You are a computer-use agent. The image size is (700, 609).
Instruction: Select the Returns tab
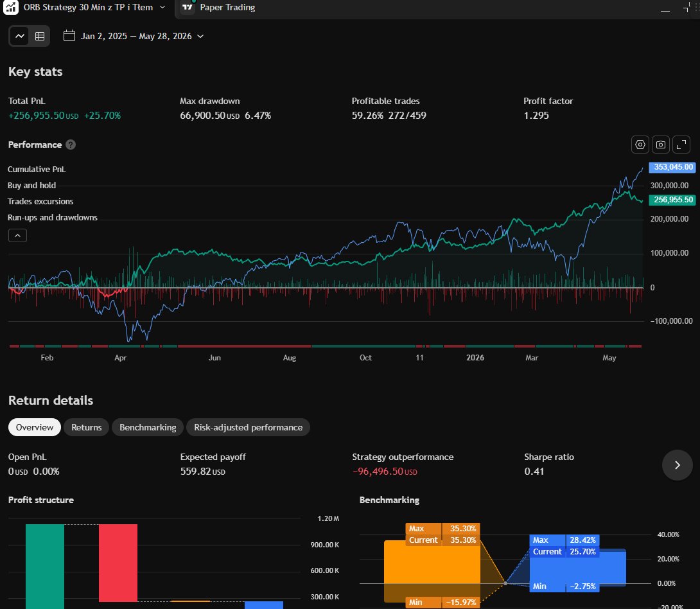pyautogui.click(x=86, y=427)
